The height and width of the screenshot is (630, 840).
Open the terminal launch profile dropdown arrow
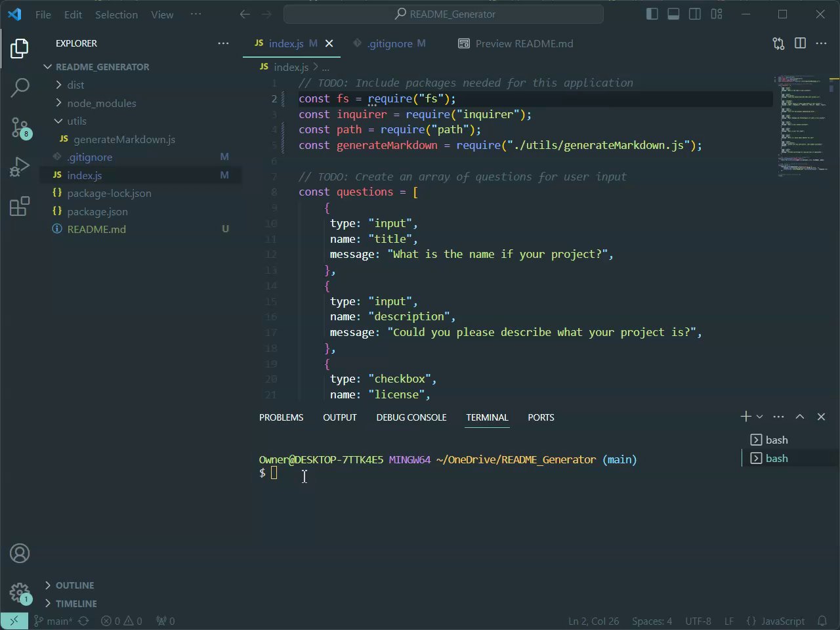760,417
